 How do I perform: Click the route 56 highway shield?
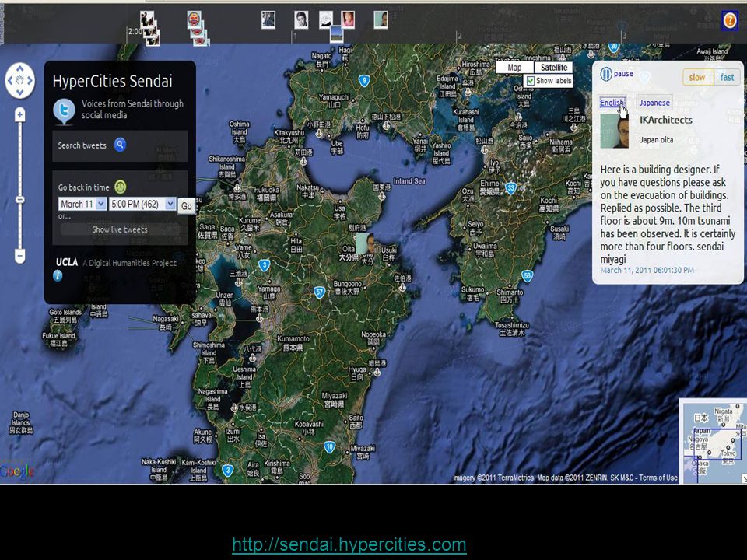pos(527,275)
